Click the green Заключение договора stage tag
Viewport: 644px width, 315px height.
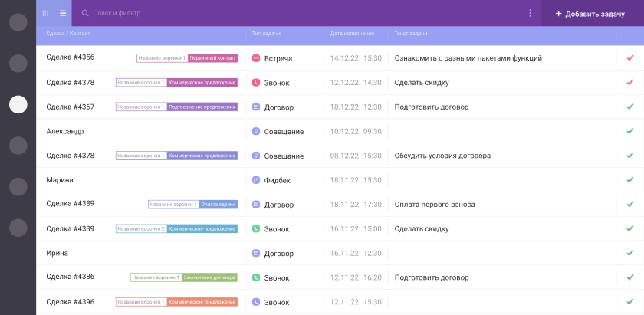click(209, 277)
